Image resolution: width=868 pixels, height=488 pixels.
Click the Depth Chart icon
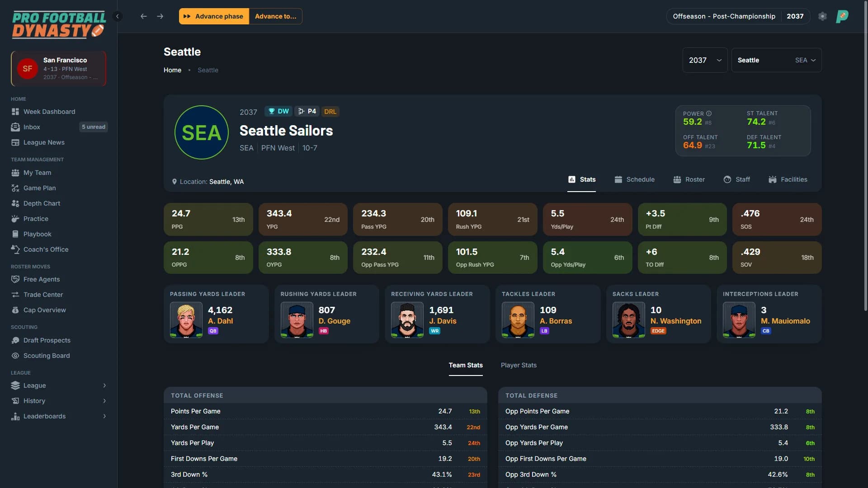pos(15,203)
